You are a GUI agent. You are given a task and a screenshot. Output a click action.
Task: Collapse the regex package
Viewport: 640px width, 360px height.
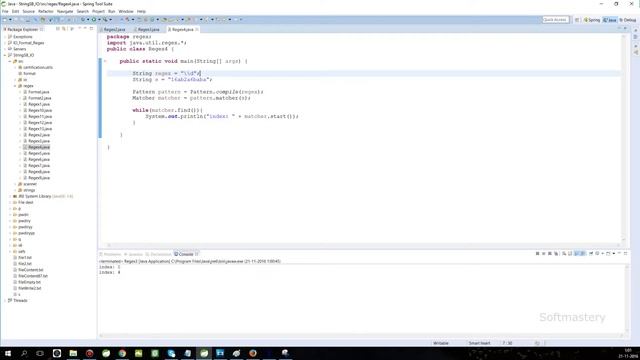(x=15, y=86)
